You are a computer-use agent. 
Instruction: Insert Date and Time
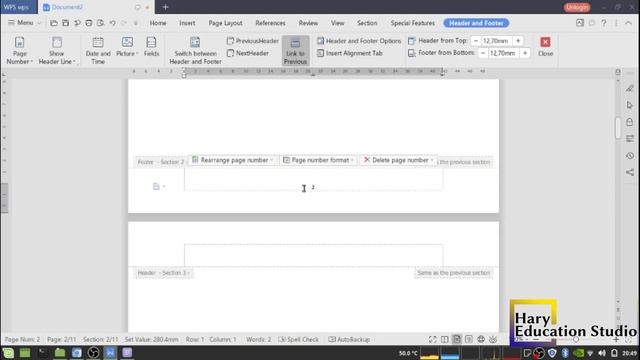click(x=98, y=50)
